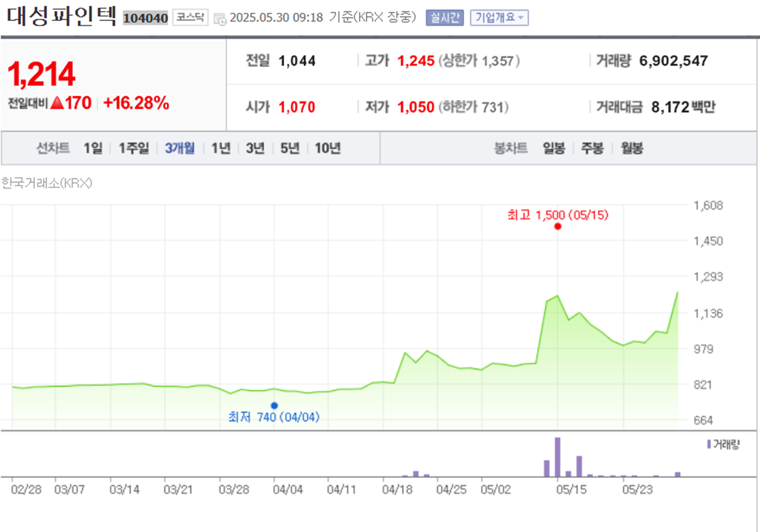Click the +16.28% change rate

136,103
